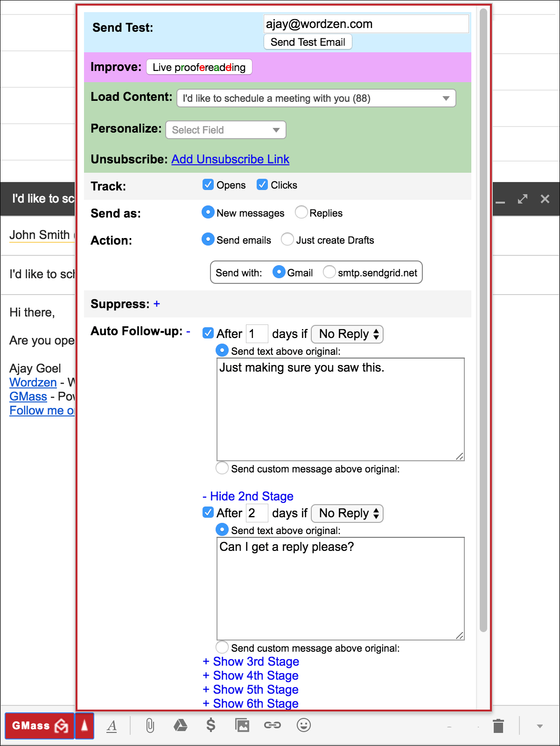This screenshot has height=746, width=560.
Task: Click the Send Test email address field
Action: pyautogui.click(x=366, y=24)
